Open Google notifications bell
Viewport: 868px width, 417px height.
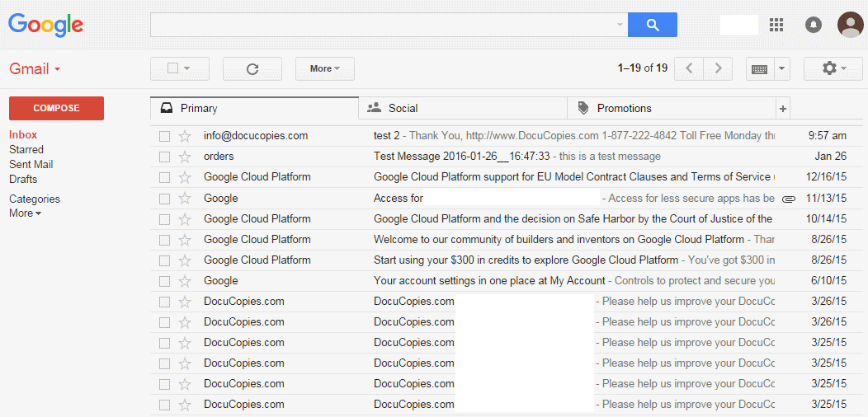pyautogui.click(x=814, y=25)
